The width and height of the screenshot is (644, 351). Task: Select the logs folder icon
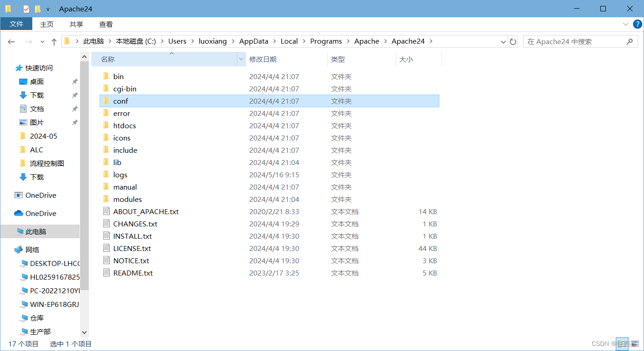(106, 175)
